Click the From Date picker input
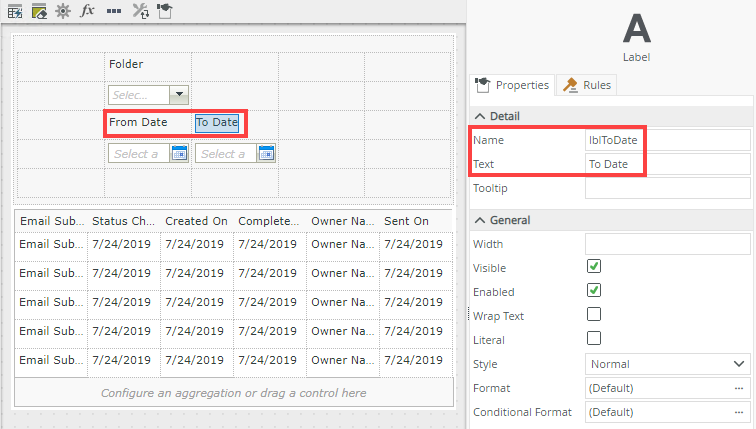Image resolution: width=756 pixels, height=429 pixels. [x=139, y=154]
